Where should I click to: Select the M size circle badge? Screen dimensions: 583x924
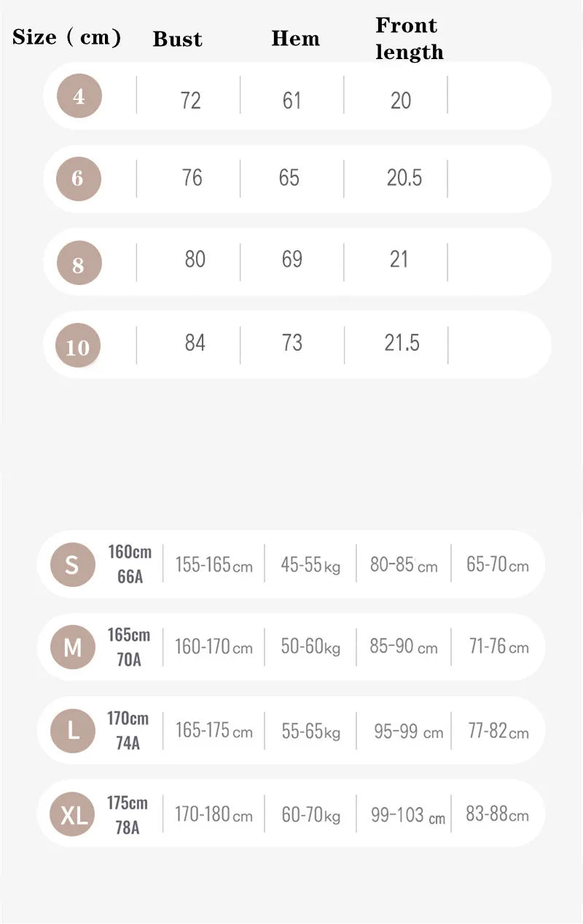tap(73, 648)
